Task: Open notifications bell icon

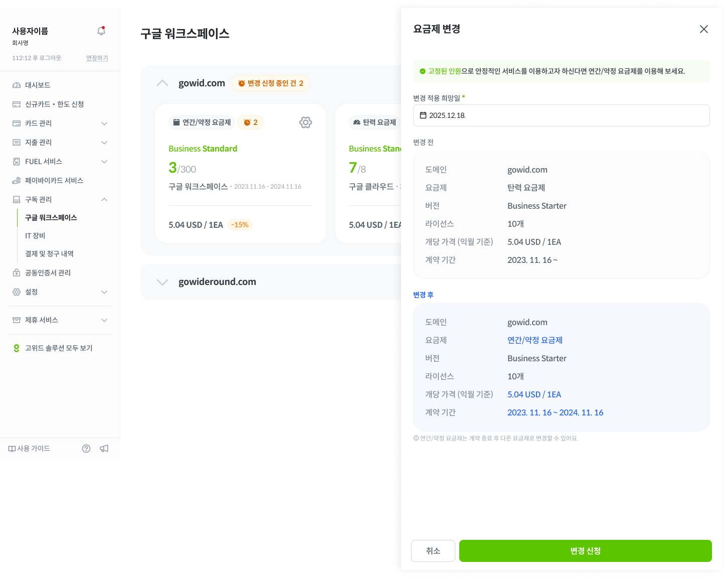Action: (x=101, y=31)
